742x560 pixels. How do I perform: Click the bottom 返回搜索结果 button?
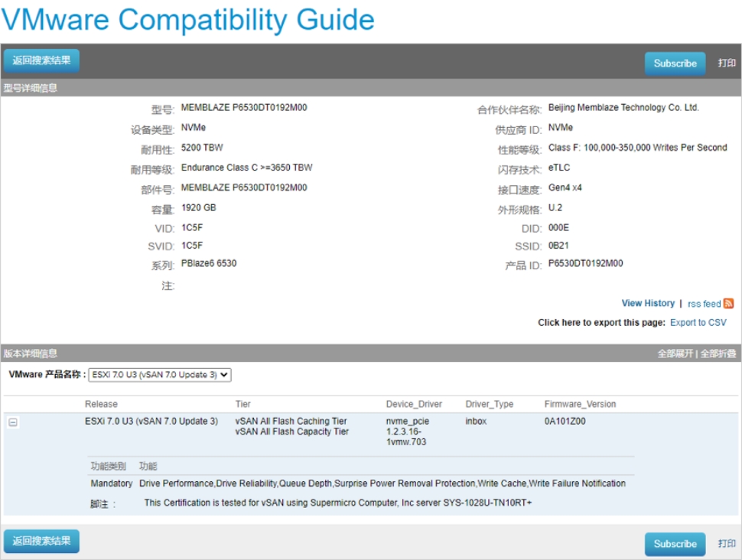41,541
